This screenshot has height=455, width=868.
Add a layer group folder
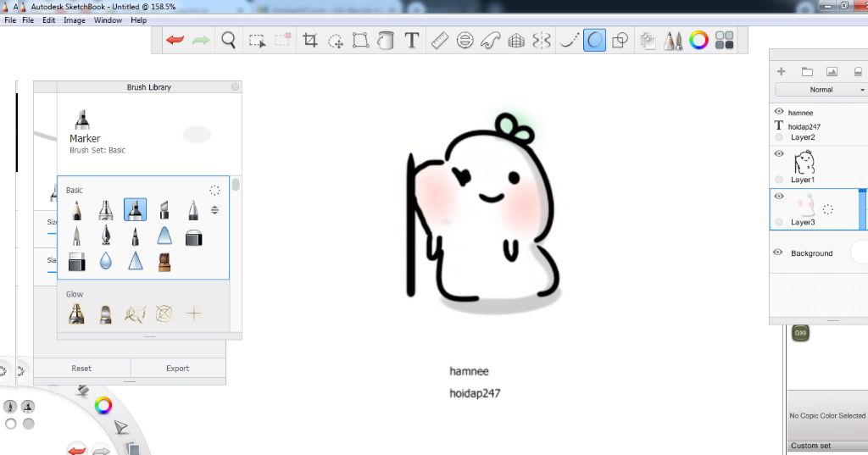click(807, 71)
